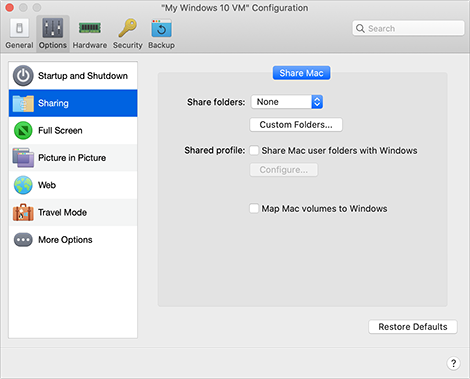Focus the Search input field
The height and width of the screenshot is (379, 470).
(408, 28)
